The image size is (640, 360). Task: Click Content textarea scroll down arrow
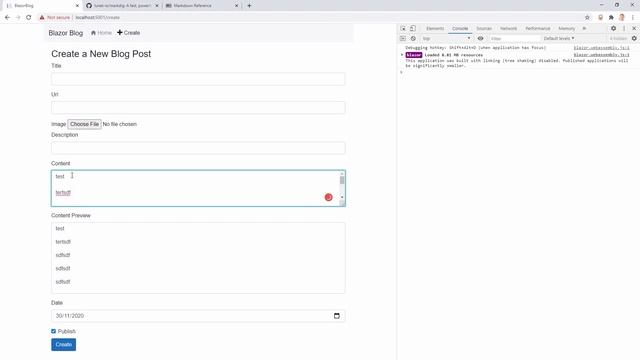coord(342,198)
